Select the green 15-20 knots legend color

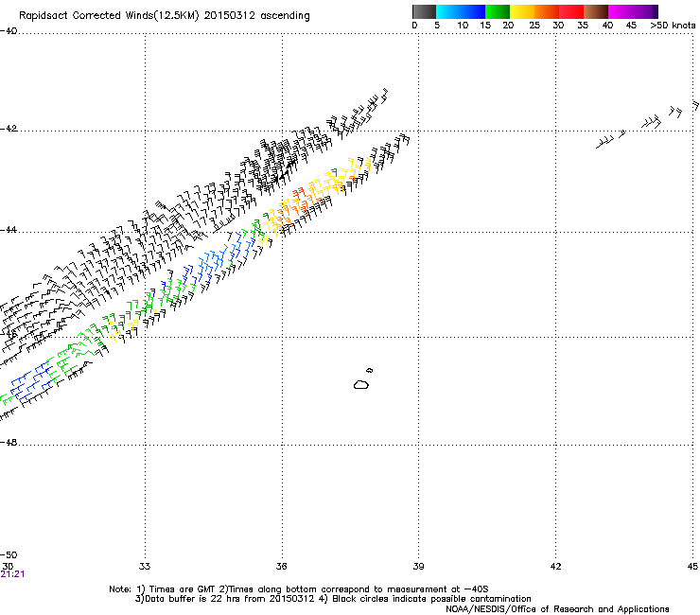(498, 11)
